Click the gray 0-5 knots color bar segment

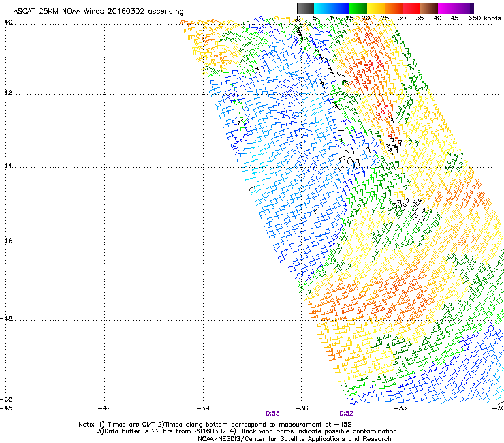(305, 8)
